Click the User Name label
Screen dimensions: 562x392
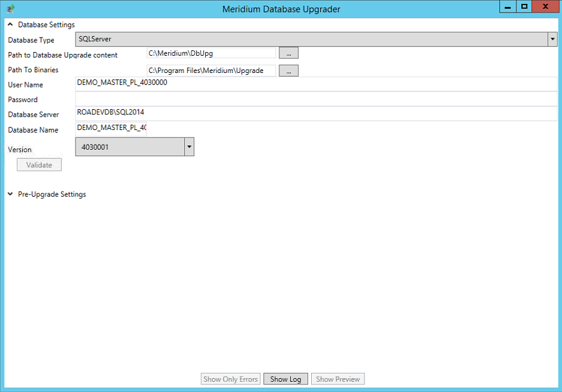click(x=25, y=85)
